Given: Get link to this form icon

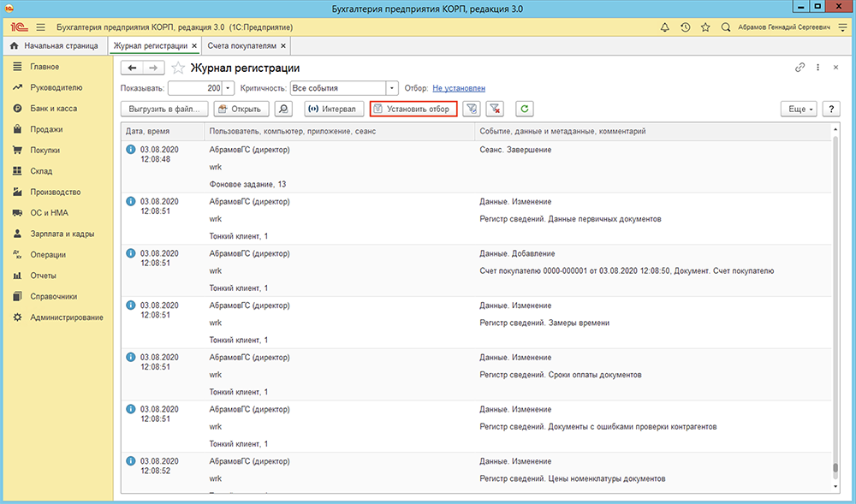Looking at the screenshot, I should click(x=800, y=68).
